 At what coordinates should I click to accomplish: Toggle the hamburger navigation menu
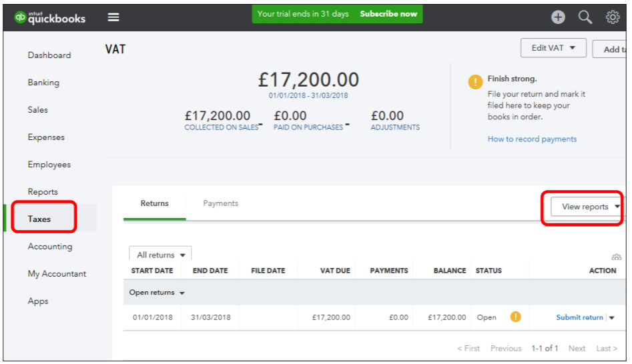[x=113, y=17]
